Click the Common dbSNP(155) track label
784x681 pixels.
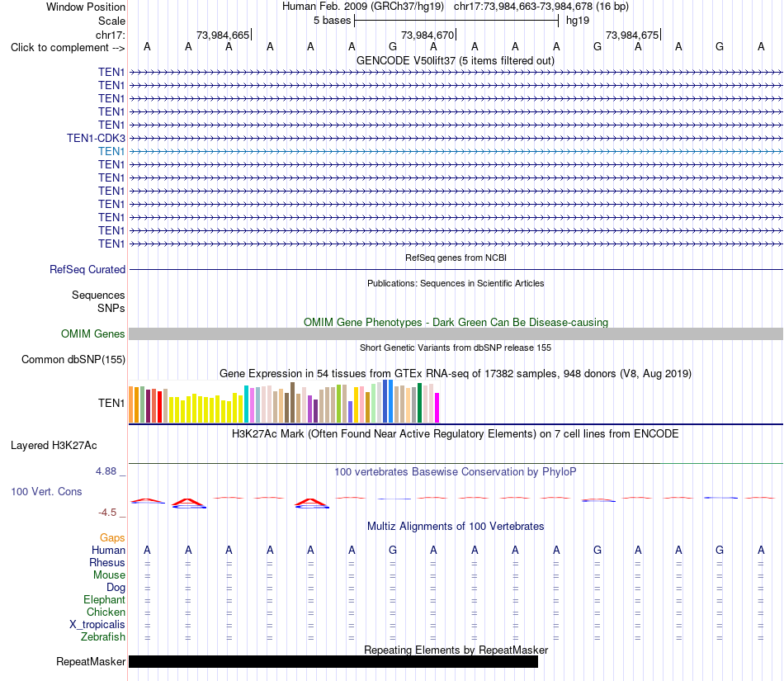click(x=73, y=360)
